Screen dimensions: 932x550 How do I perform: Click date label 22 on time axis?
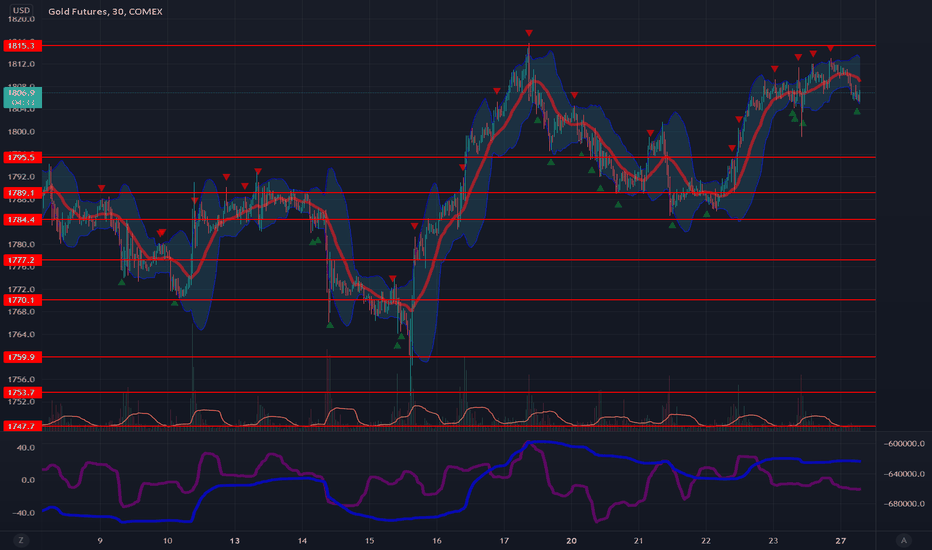[x=706, y=540]
